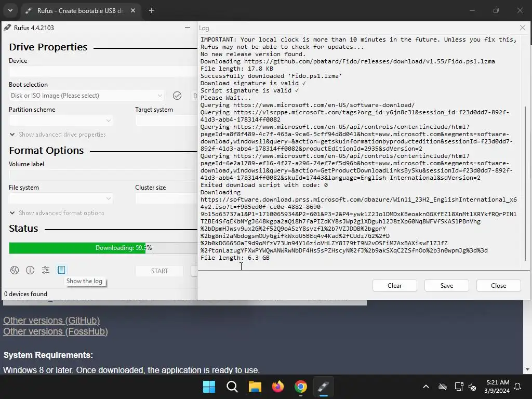Screen dimensions: 532x399
Task: Click 'Download signature is valid' log line
Action: (x=253, y=84)
